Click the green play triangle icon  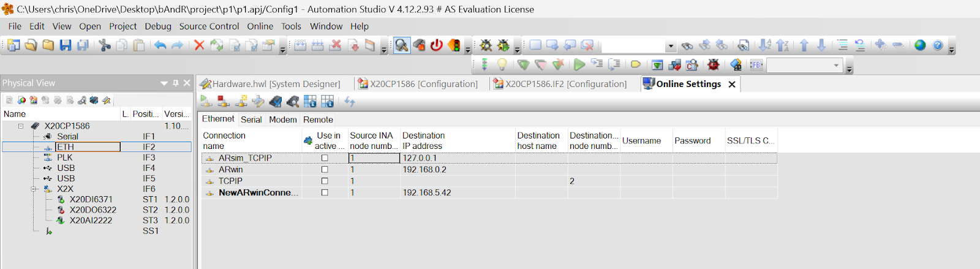point(579,64)
